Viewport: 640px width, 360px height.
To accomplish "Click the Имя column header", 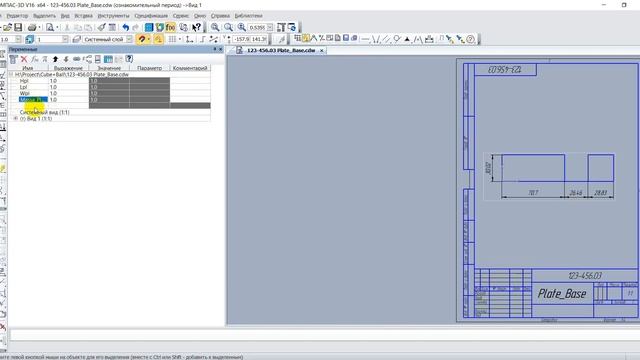I will [28, 68].
